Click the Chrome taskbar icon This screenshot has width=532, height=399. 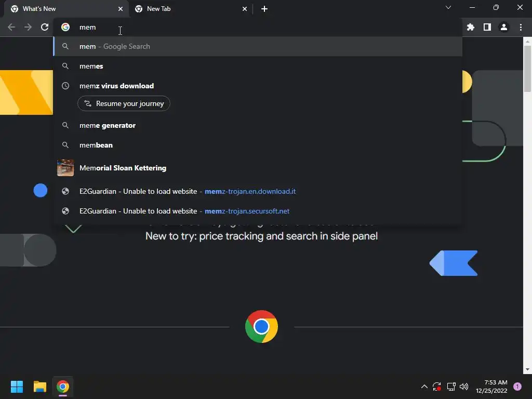tap(63, 387)
